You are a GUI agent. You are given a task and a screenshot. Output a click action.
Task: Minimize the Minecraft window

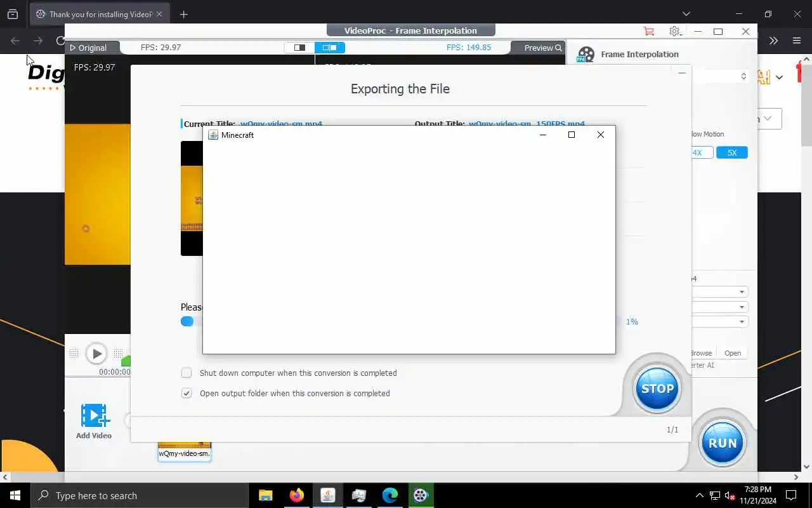click(x=543, y=135)
